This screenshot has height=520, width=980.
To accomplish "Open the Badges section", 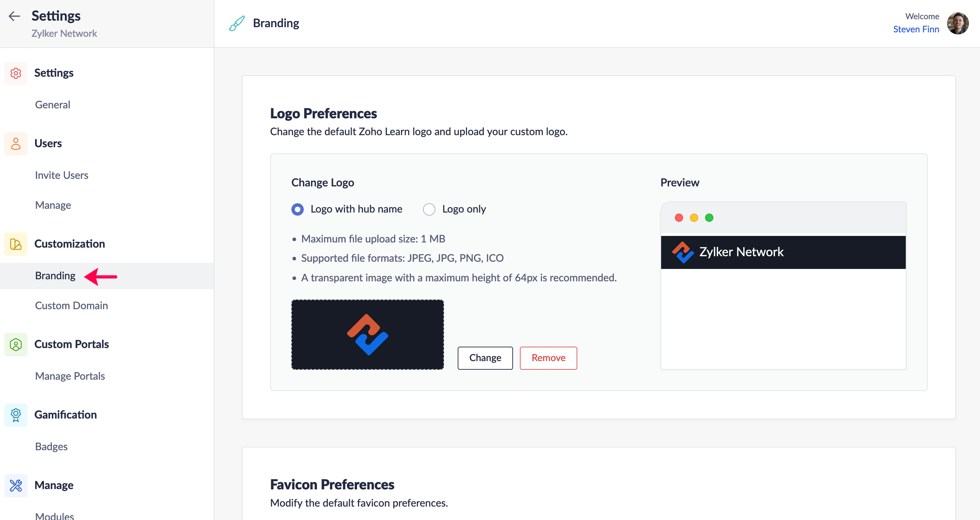I will (51, 446).
